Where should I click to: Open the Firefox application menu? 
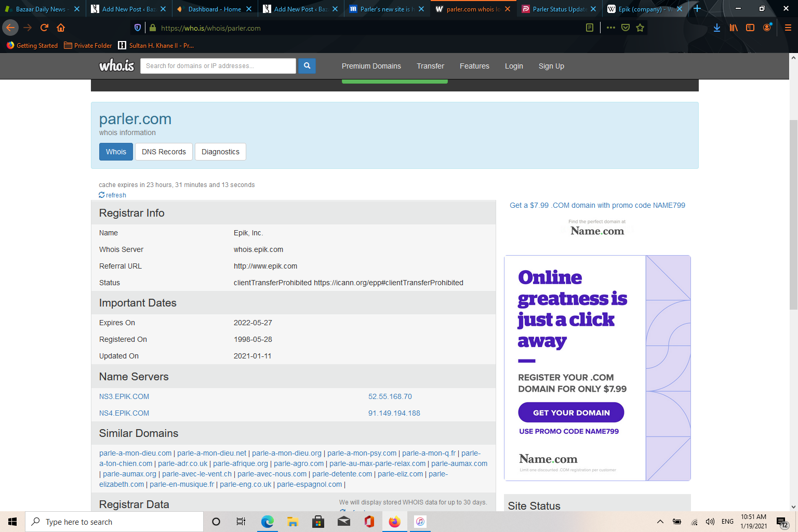coord(788,28)
